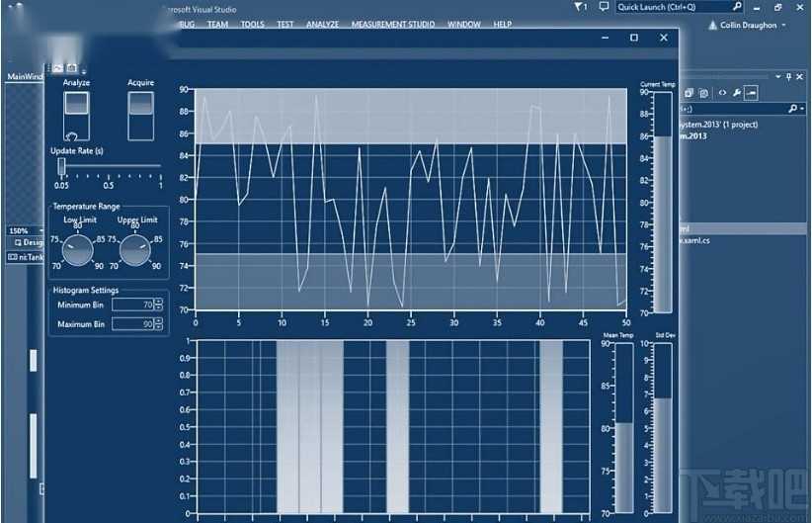
Task: Click the Maximum Bin stepper arrows
Action: click(159, 324)
